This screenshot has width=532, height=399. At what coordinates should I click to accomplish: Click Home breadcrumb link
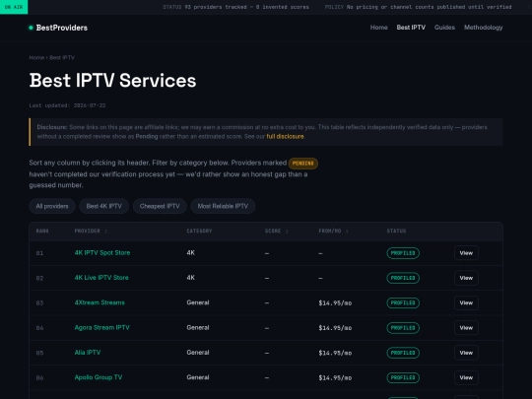coord(36,58)
